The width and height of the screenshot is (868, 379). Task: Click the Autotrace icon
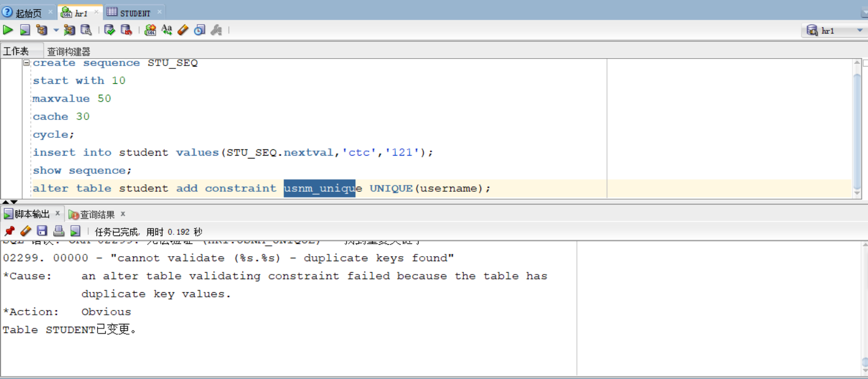(x=69, y=30)
